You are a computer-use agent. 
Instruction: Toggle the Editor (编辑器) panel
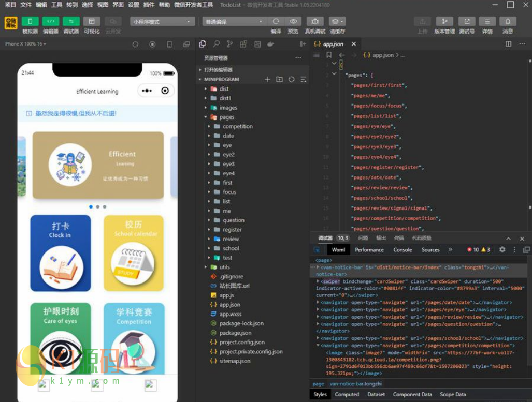50,21
